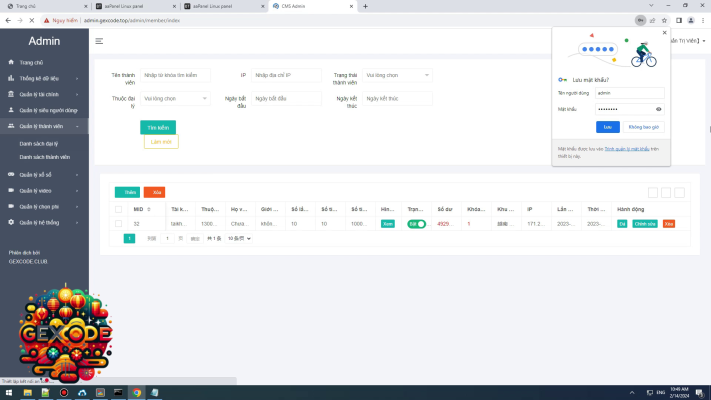
Task: Click the blue Lưu save password button
Action: click(608, 127)
